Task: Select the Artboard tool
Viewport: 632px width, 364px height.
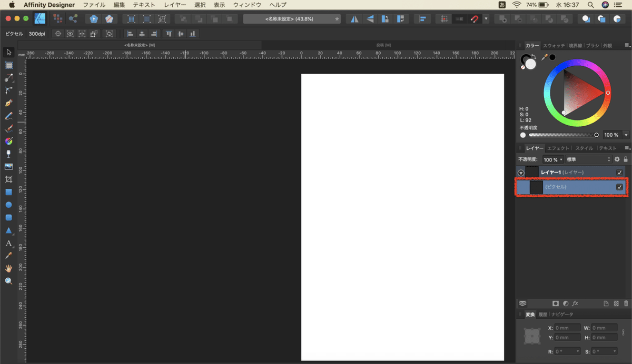Action: point(8,65)
